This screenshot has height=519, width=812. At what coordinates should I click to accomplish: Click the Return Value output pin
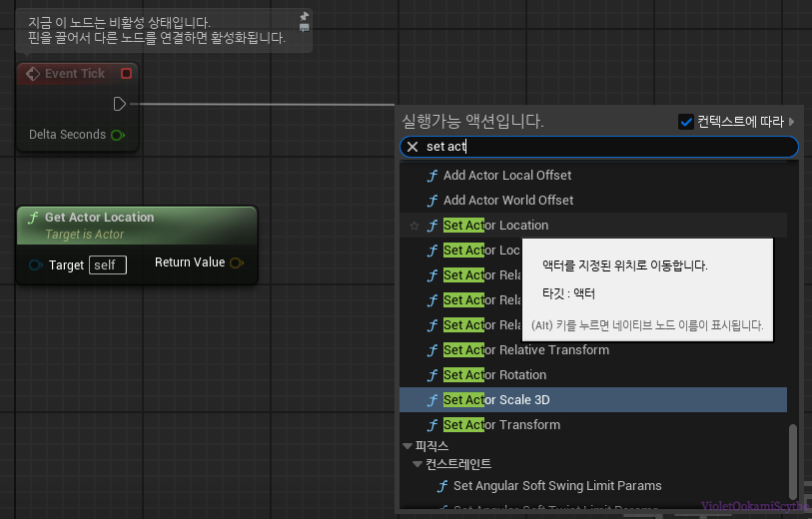click(x=237, y=262)
